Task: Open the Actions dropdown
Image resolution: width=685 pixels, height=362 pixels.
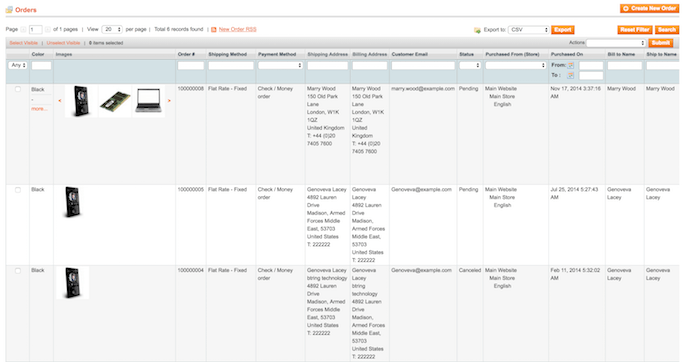Action: pos(616,43)
